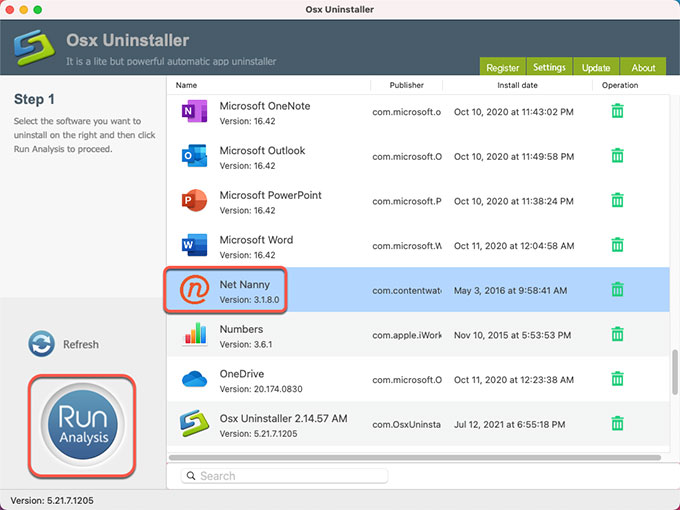
Task: Click install date Nov 10, 2015 at 5:53:53 PM
Action: [x=512, y=335]
